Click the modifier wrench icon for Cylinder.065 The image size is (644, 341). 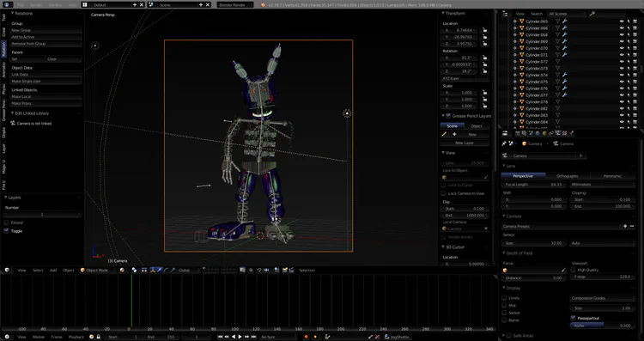coord(565,21)
